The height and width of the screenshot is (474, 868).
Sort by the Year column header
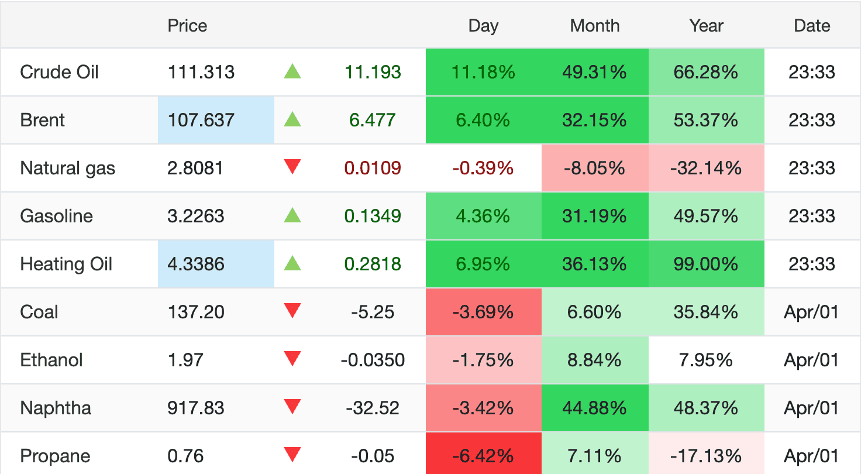click(706, 26)
